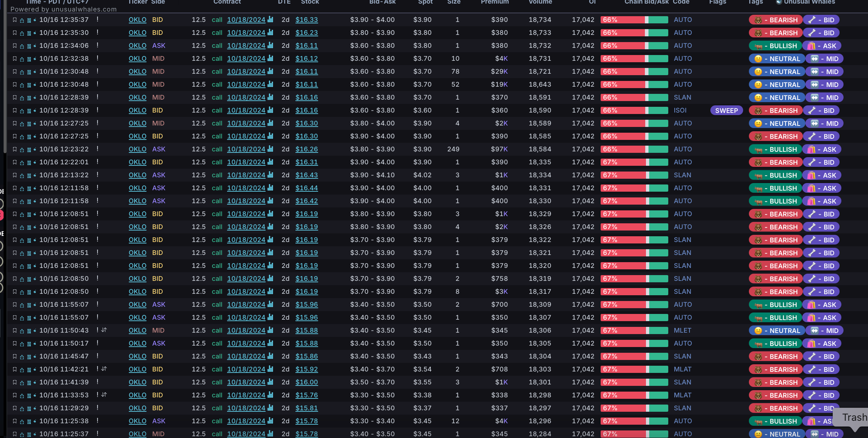The width and height of the screenshot is (868, 438).
Task: Bookmark the 12:35:37 OKLO trade
Action: pos(15,20)
